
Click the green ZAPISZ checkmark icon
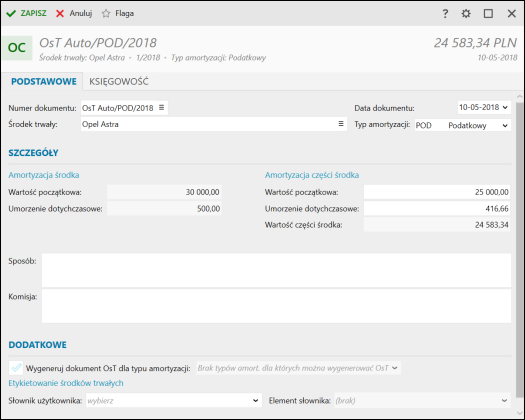(x=11, y=13)
